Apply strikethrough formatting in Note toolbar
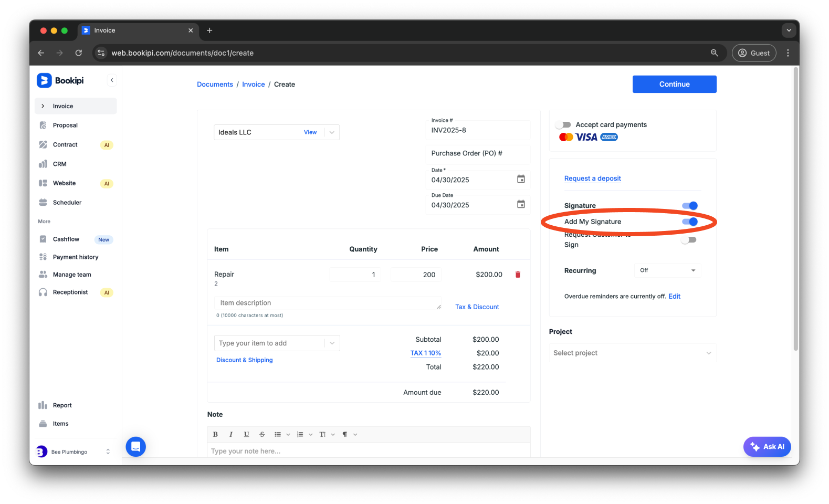The width and height of the screenshot is (829, 504). click(262, 434)
